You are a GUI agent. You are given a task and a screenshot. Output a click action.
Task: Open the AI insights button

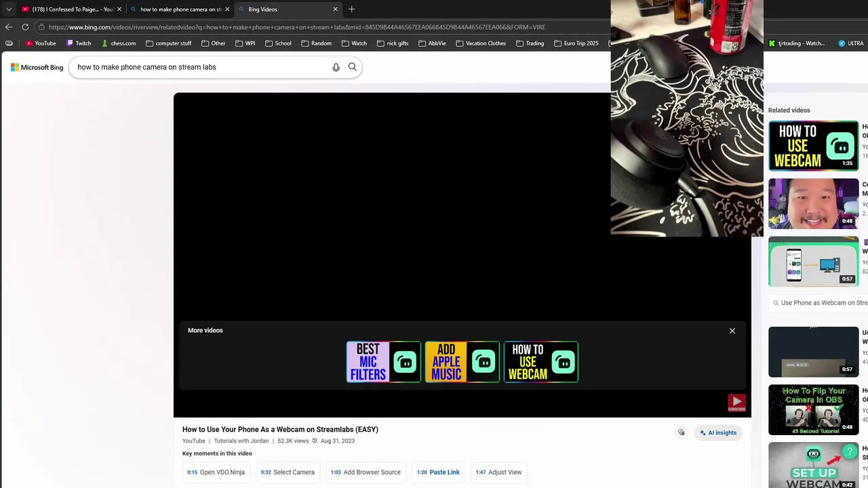(x=718, y=432)
